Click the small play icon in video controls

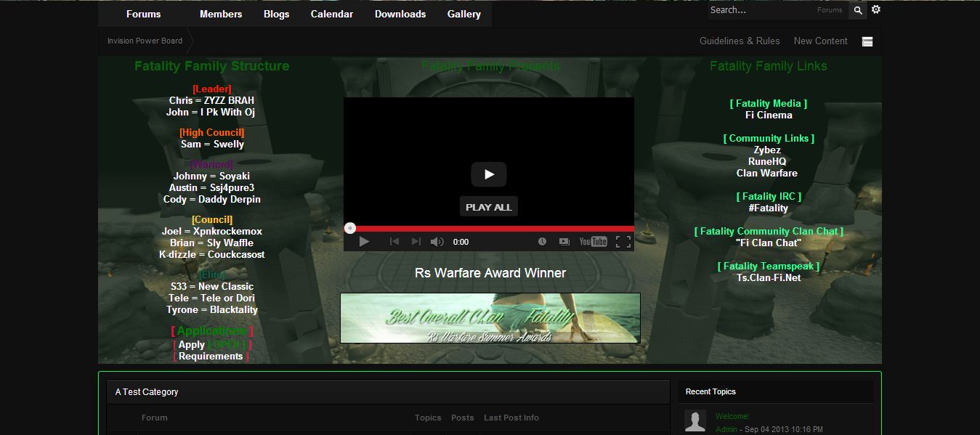pyautogui.click(x=364, y=242)
